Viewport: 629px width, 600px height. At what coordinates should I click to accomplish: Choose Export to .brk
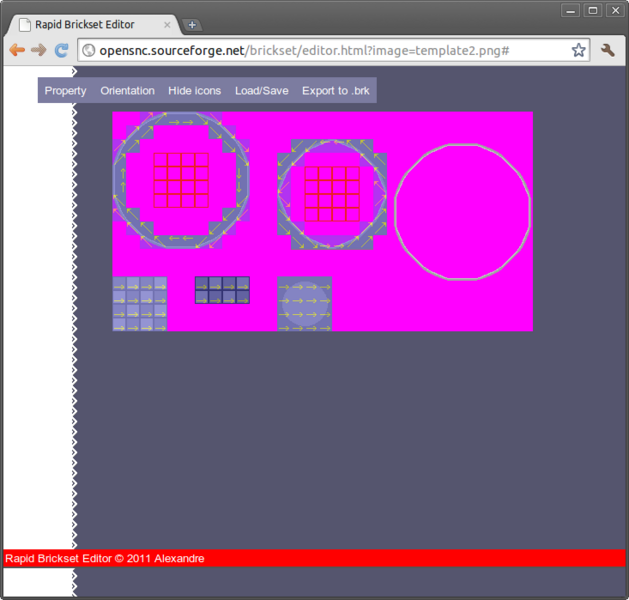pos(336,91)
